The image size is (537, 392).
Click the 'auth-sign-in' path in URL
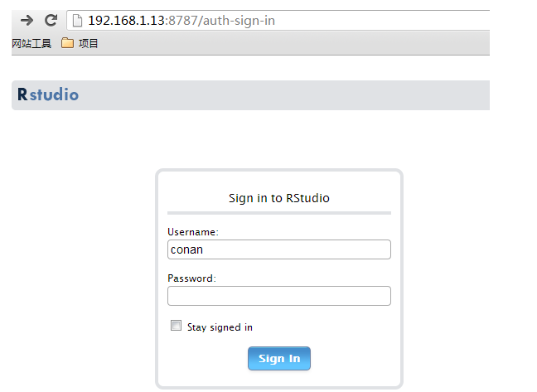[239, 21]
